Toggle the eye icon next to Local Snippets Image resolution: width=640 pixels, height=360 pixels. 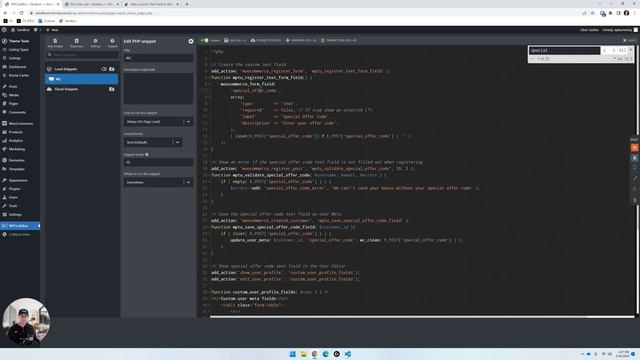[104, 69]
